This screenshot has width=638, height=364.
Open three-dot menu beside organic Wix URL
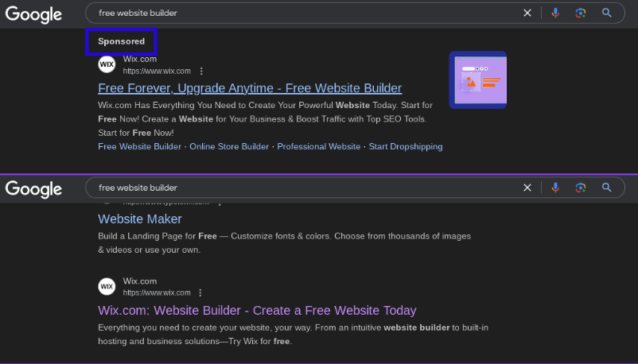[200, 292]
